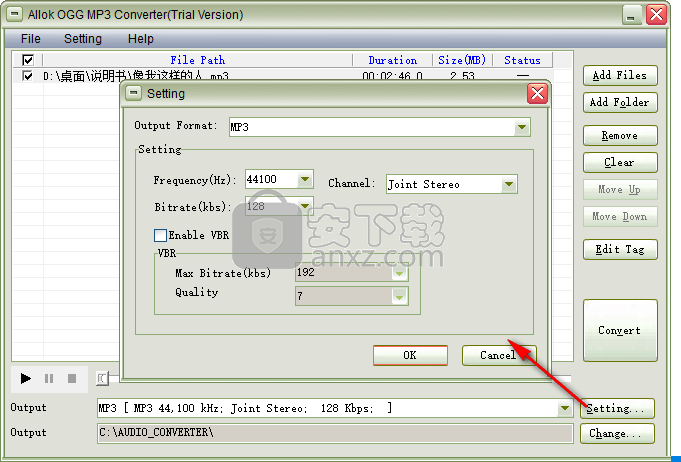The height and width of the screenshot is (462, 681).
Task: Open the VBR Quality dropdown
Action: click(x=399, y=296)
